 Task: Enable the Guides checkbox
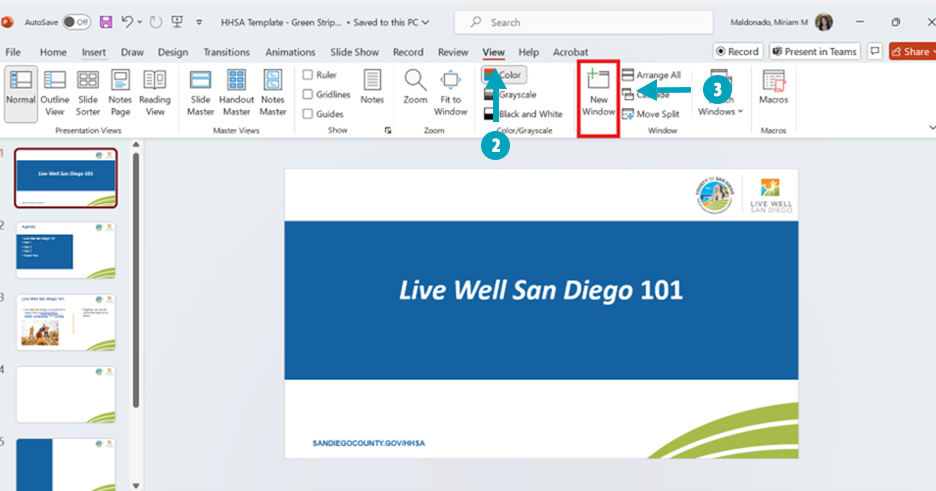307,113
